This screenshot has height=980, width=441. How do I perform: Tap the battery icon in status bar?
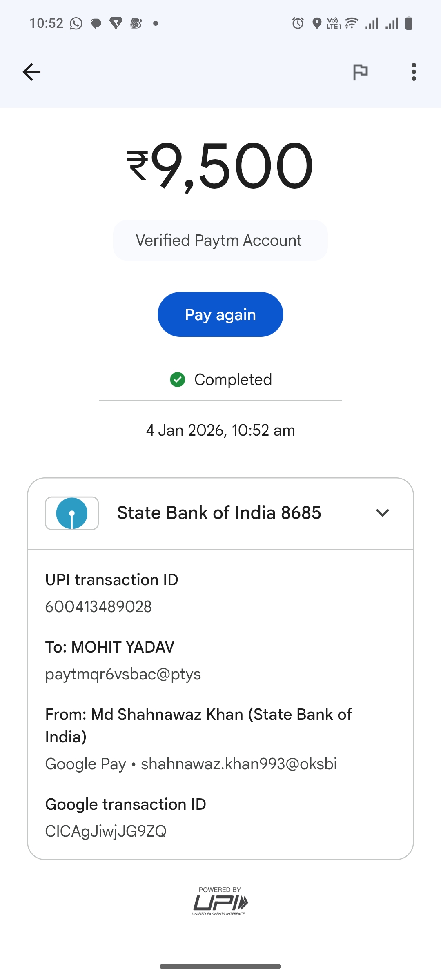click(409, 23)
